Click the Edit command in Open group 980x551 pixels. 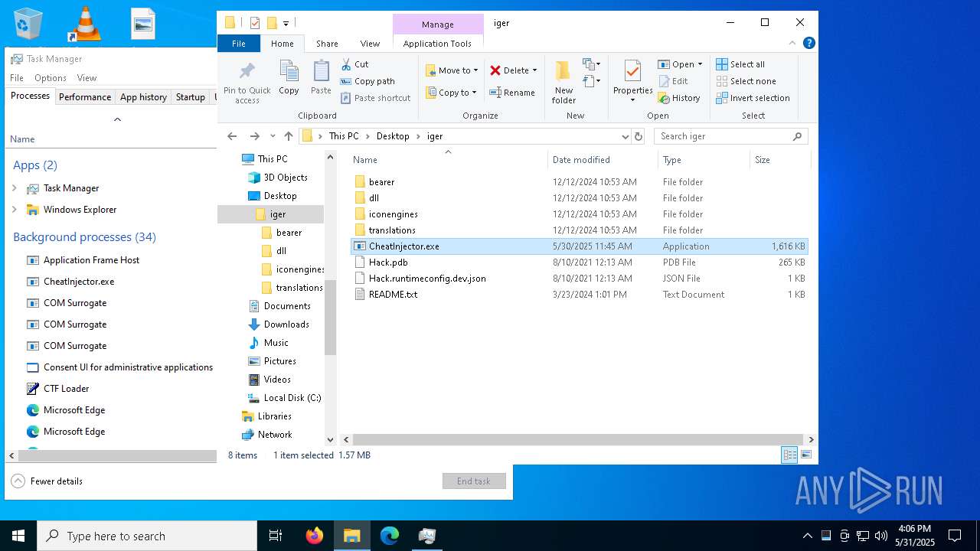click(x=672, y=81)
